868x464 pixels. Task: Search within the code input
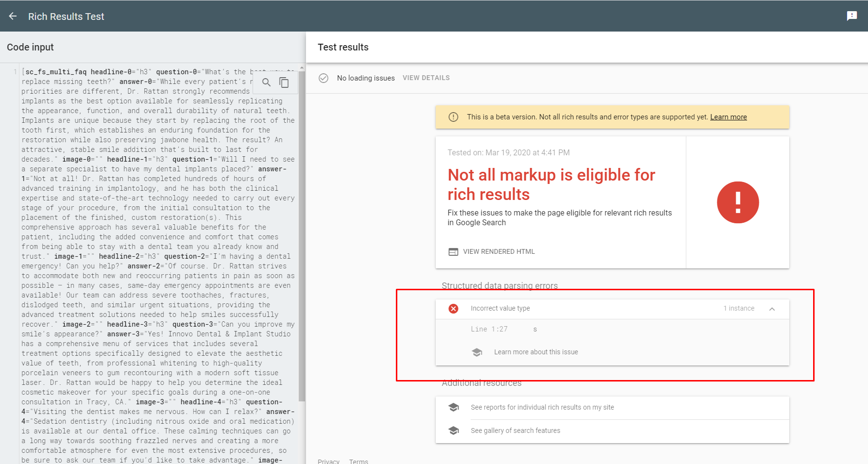(266, 82)
